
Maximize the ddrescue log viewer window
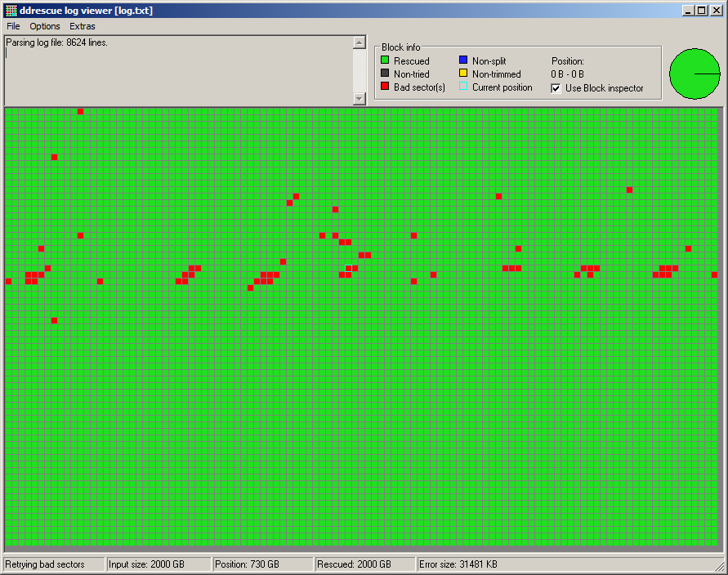pos(702,11)
